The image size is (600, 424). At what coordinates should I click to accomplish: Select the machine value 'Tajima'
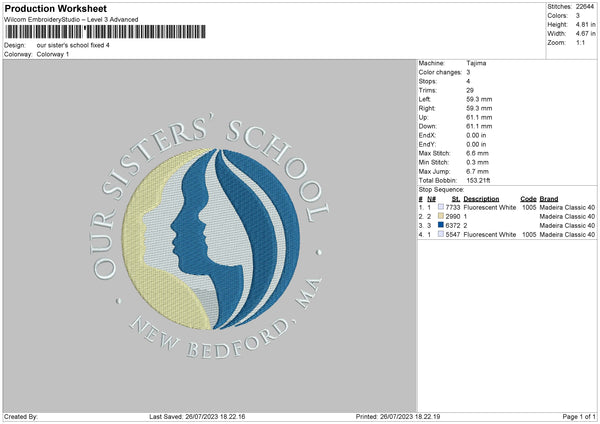click(476, 63)
